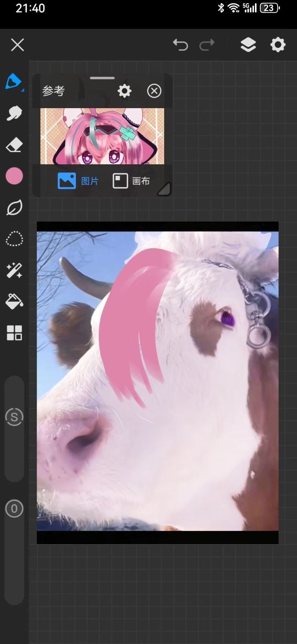
Task: Redo the undone action
Action: 207,45
